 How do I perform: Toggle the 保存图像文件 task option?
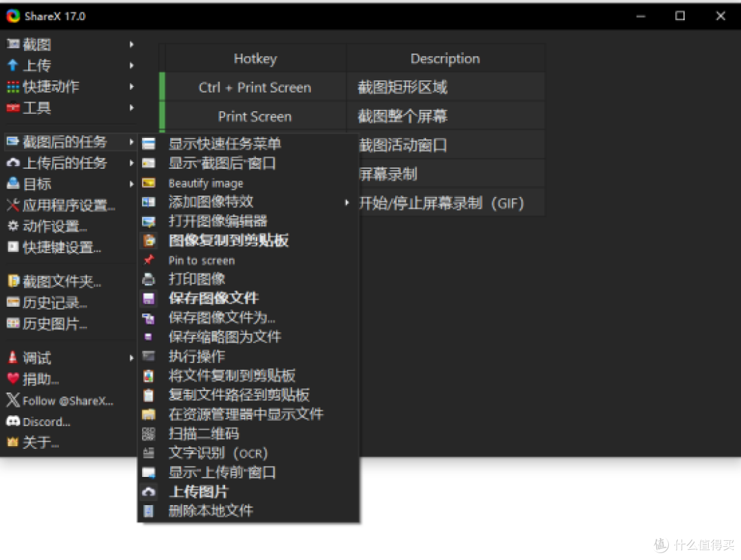250,299
